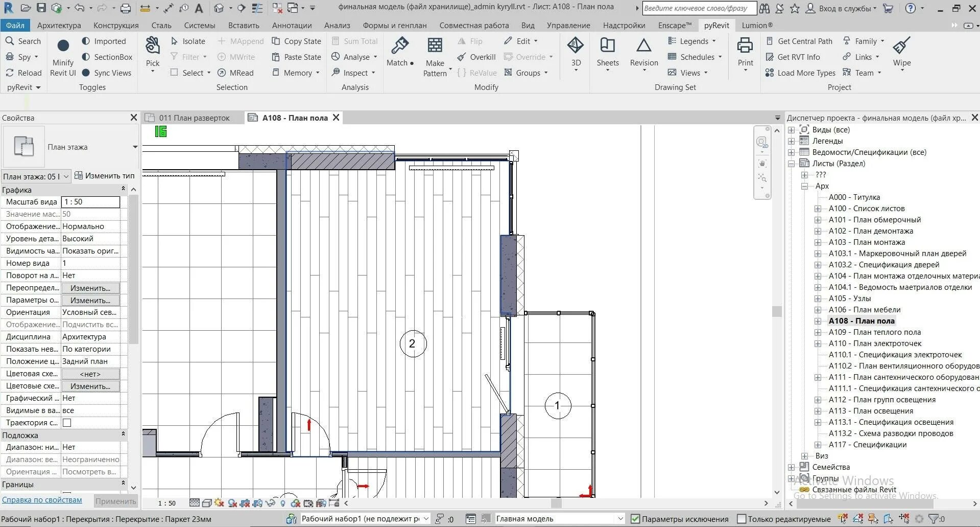Open the Pick tool
980x527 pixels.
pyautogui.click(x=153, y=55)
